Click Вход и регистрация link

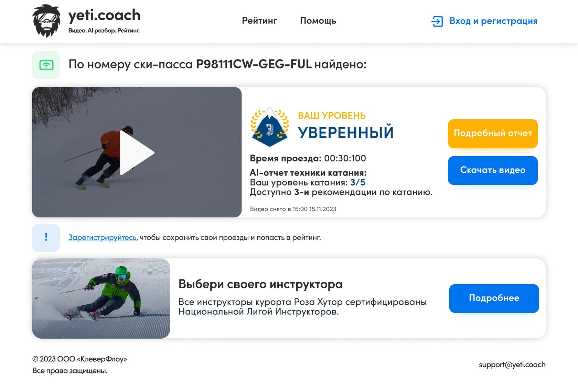493,21
